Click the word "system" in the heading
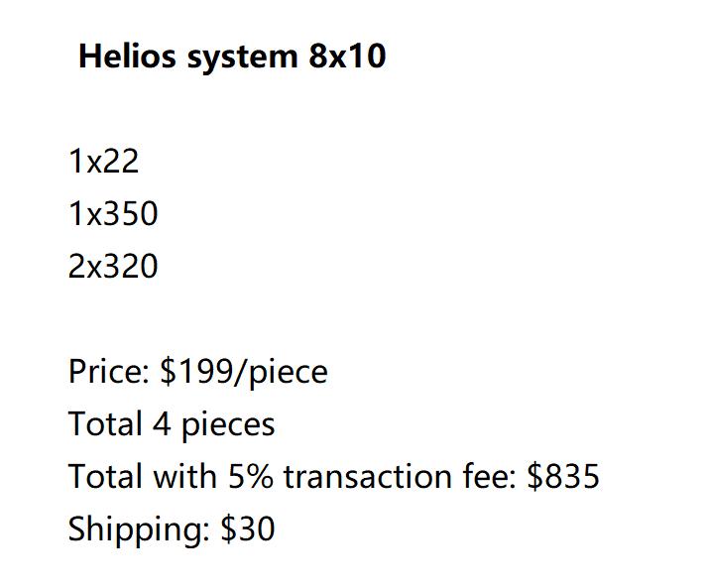 (x=242, y=58)
